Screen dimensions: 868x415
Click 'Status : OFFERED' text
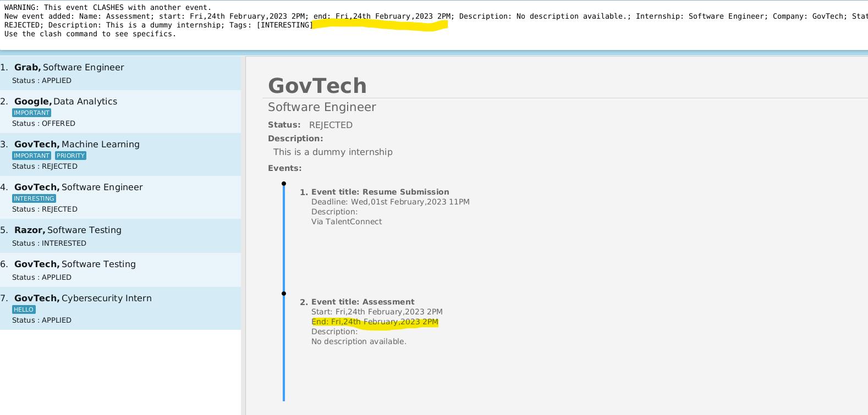[43, 124]
